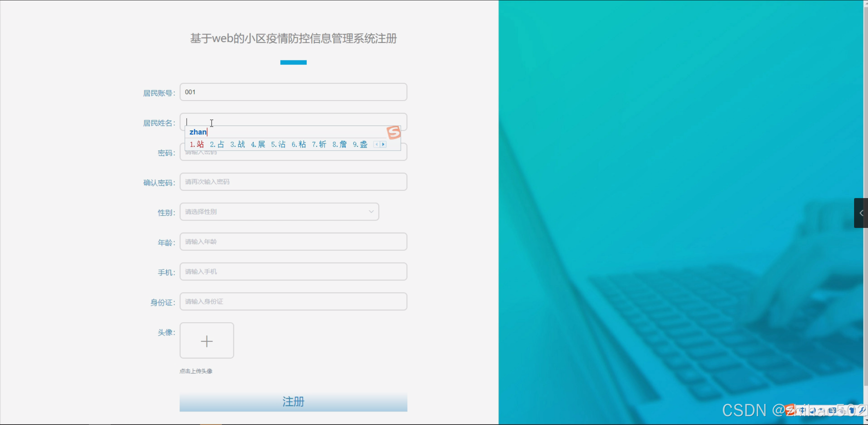The image size is (868, 425).
Task: Click the 身份证 ID number input field
Action: [x=293, y=301]
